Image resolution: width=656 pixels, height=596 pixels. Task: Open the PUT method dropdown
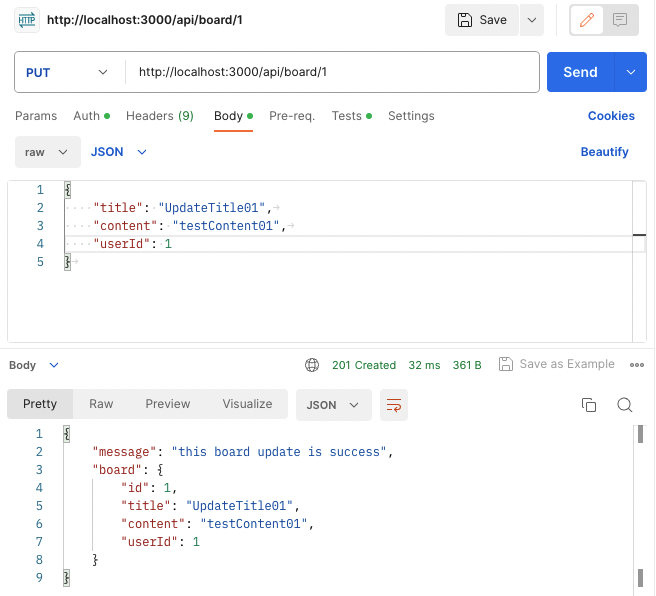[x=67, y=72]
